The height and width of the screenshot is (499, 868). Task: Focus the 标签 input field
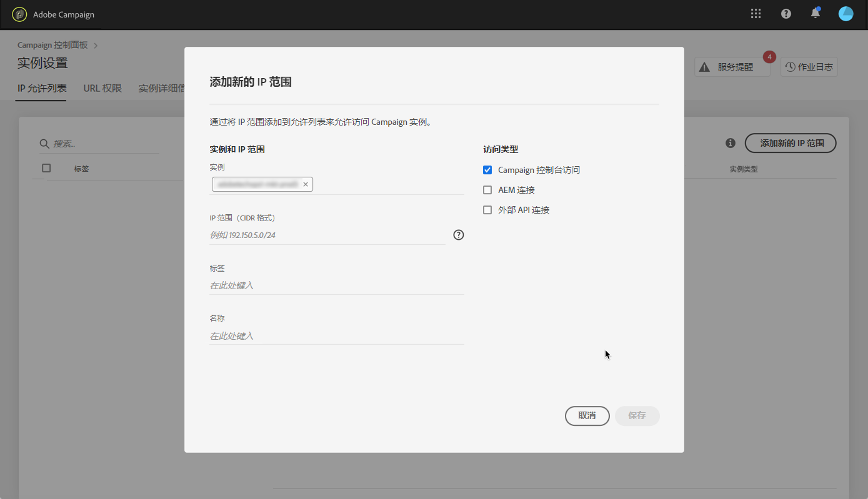(336, 285)
